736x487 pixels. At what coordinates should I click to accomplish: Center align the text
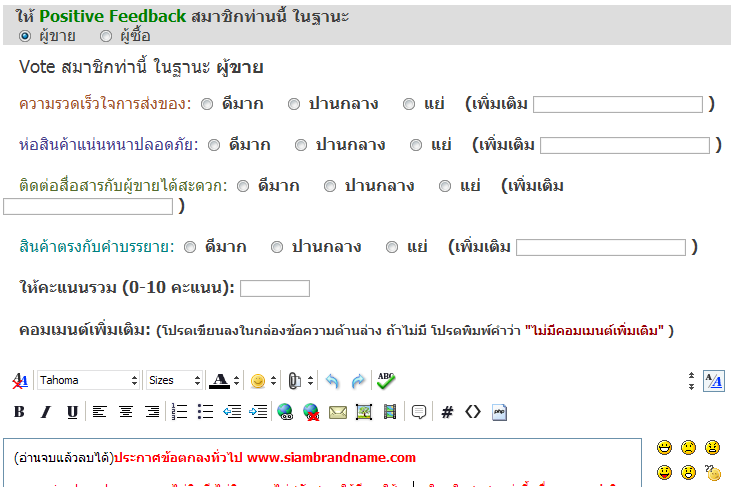(x=125, y=411)
